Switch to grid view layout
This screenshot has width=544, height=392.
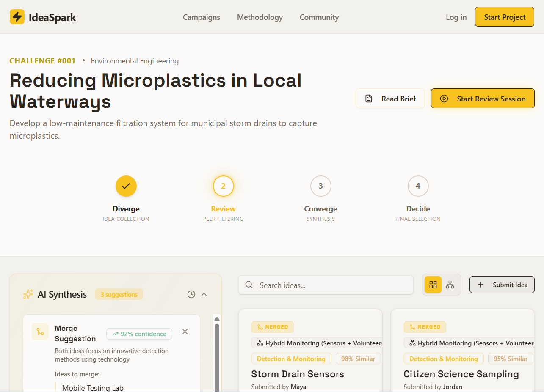tap(433, 285)
